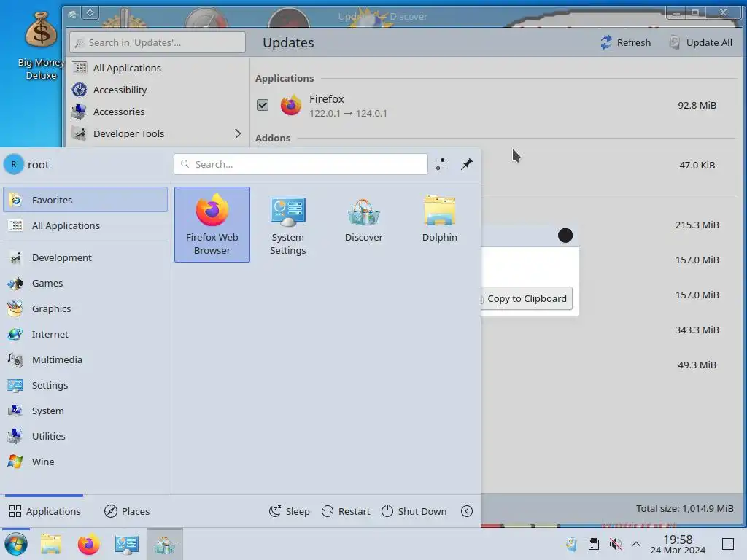Viewport: 747px width, 560px height.
Task: Click the configure launcher sliders icon
Action: coord(442,164)
